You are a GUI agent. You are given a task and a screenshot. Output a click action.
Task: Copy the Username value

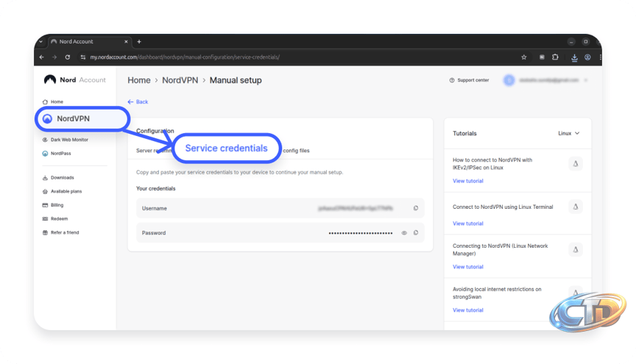pyautogui.click(x=416, y=208)
